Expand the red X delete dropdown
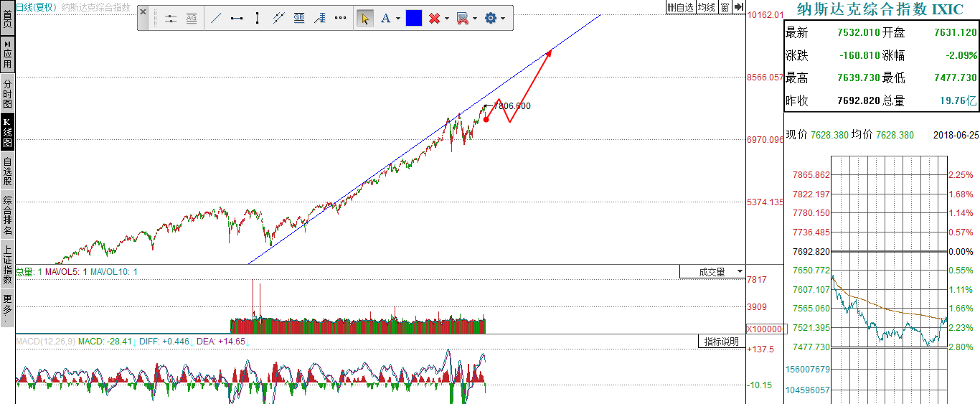The width and height of the screenshot is (980, 404). [447, 19]
